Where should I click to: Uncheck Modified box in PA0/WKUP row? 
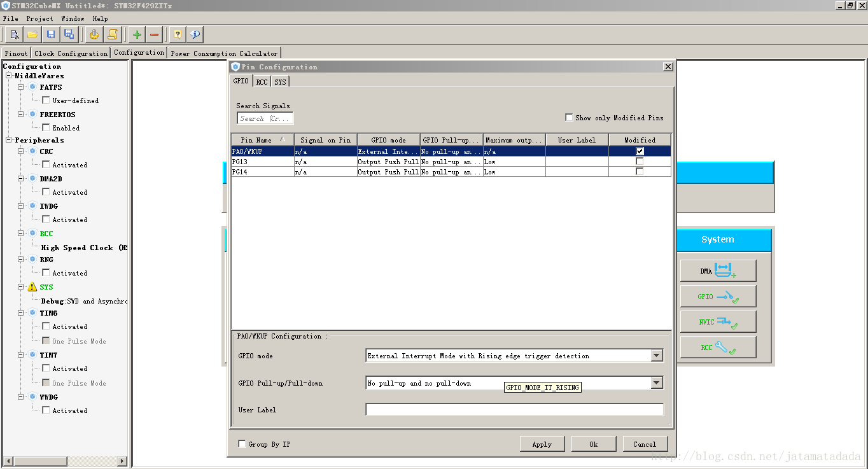(640, 151)
